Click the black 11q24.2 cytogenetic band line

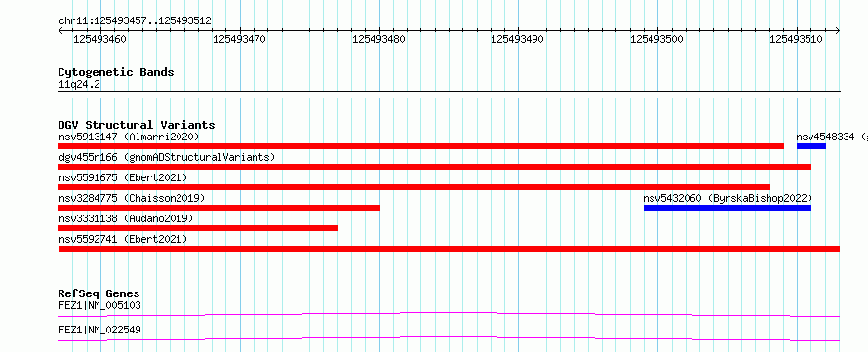(449, 95)
